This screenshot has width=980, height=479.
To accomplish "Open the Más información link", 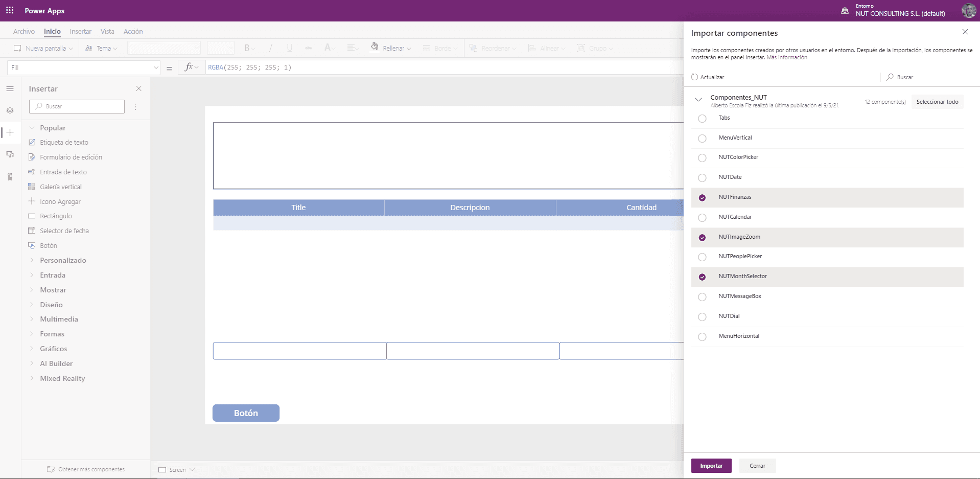I will tap(787, 58).
